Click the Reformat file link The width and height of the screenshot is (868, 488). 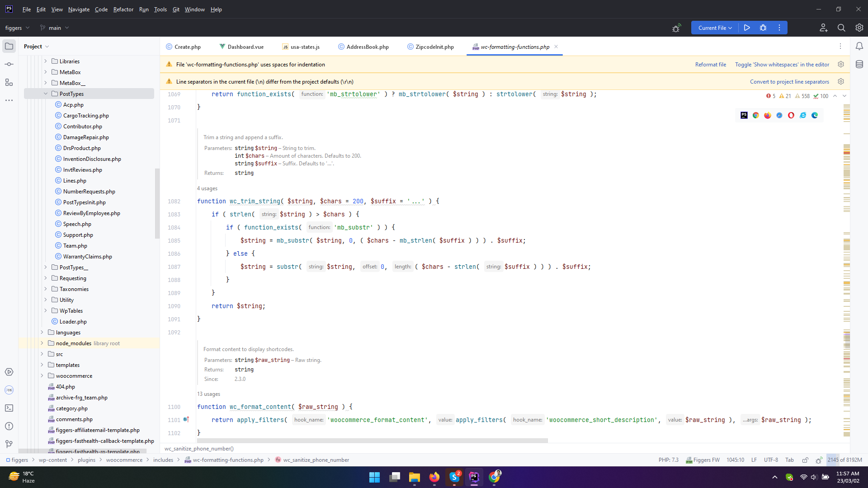pos(710,65)
